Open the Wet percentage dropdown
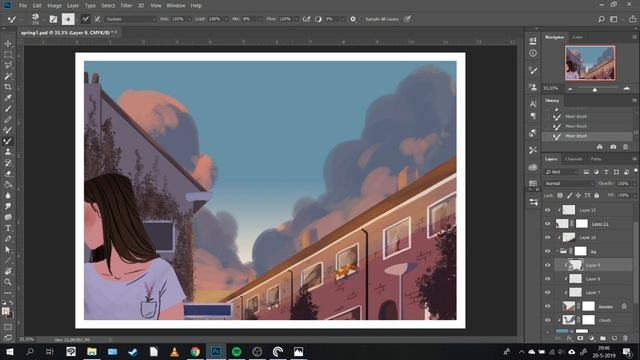This screenshot has width=640, height=360. click(x=189, y=19)
